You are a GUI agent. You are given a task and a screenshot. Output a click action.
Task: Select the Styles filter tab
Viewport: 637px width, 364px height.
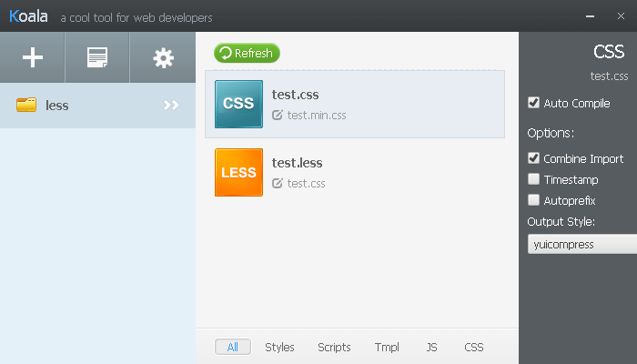279,347
